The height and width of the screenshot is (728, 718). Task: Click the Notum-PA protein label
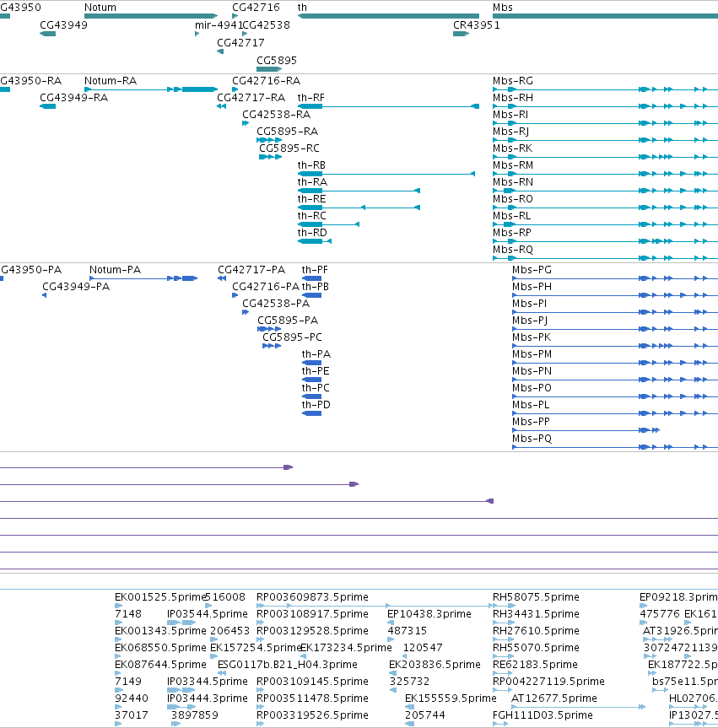coord(116,270)
